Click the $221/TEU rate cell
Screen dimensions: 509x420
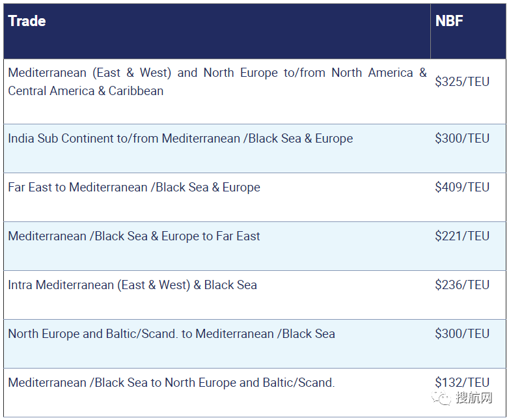point(462,236)
